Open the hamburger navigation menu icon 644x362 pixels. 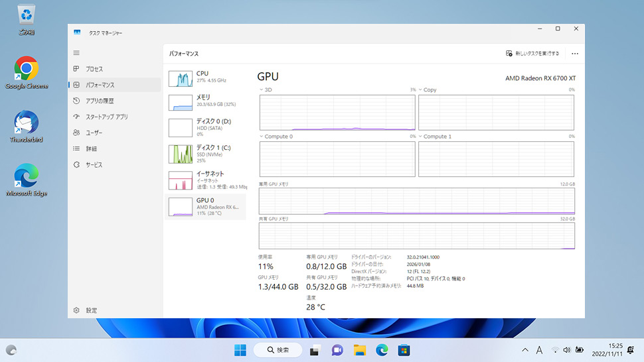76,53
